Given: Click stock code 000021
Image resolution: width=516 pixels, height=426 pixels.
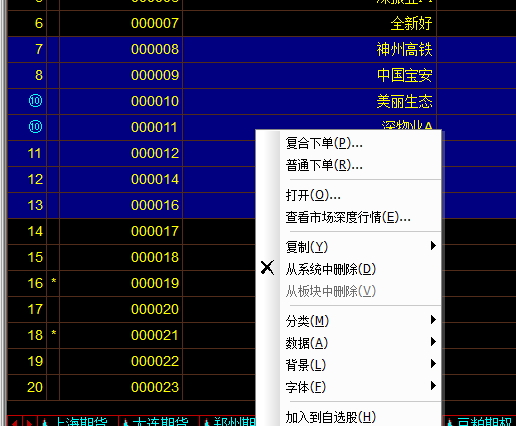Looking at the screenshot, I should coord(155,335).
